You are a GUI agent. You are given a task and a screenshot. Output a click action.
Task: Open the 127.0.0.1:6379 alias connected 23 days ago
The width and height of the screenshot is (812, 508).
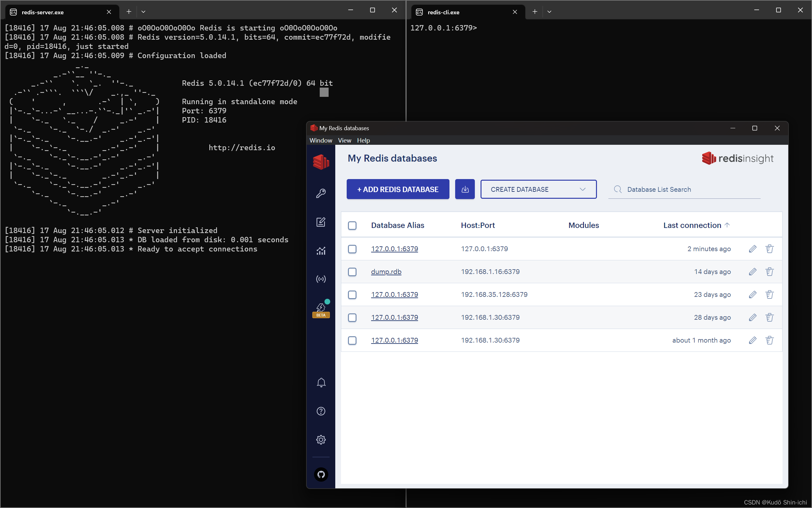click(395, 295)
